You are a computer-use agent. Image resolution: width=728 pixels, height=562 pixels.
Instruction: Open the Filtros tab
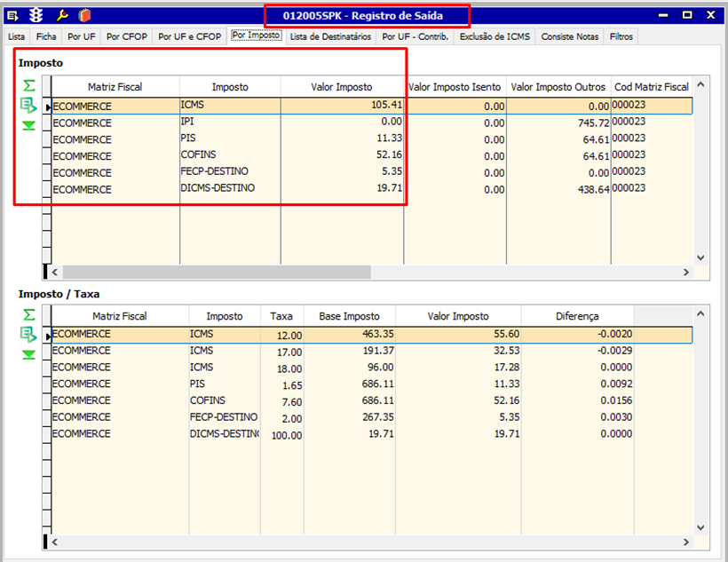pos(621,36)
